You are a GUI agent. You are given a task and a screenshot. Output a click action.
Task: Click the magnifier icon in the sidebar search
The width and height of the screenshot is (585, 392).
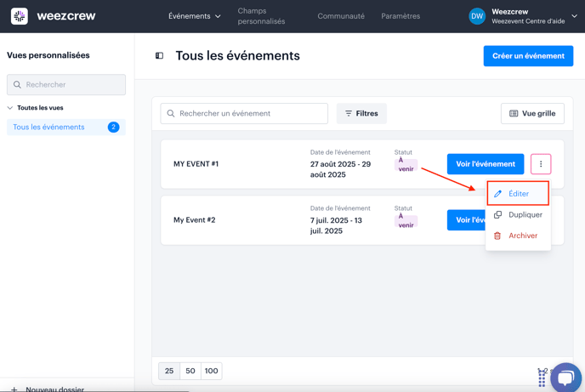click(x=17, y=85)
